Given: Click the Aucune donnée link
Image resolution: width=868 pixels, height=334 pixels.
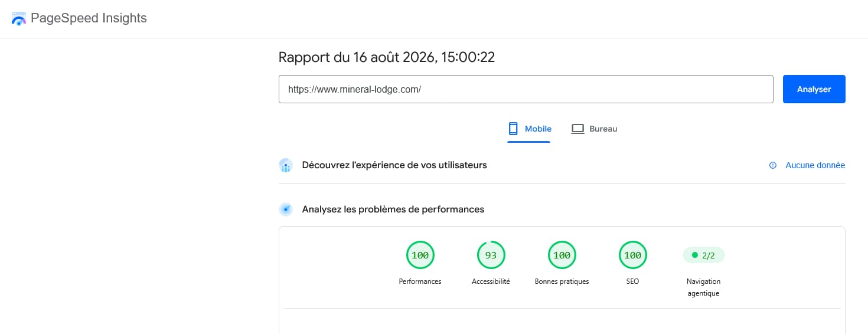Looking at the screenshot, I should [x=815, y=165].
